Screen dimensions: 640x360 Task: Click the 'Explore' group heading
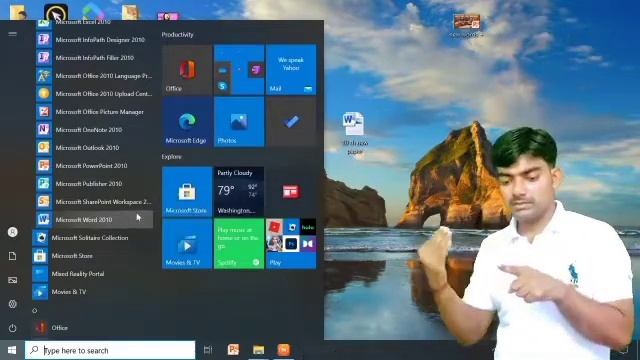(x=171, y=157)
